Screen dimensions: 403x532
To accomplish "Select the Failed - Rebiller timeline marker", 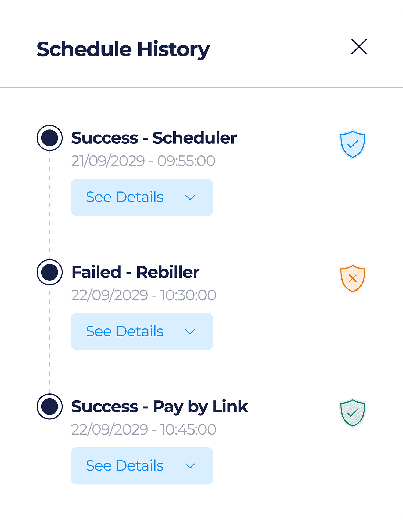I will tap(50, 272).
